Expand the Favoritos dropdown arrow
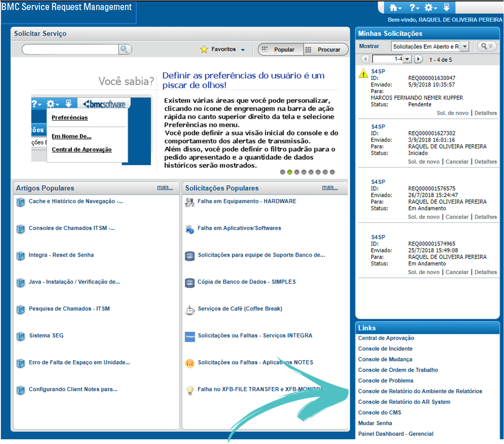The width and height of the screenshot is (504, 444). 243,50
